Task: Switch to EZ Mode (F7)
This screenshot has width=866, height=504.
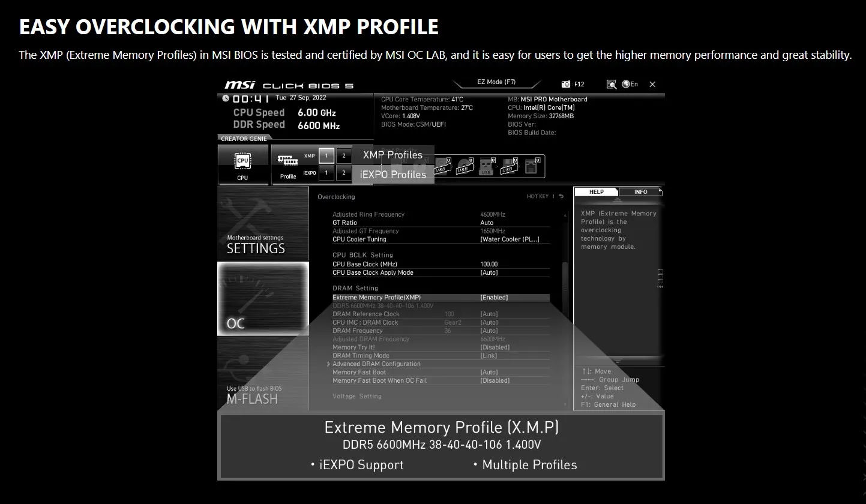Action: (x=496, y=82)
